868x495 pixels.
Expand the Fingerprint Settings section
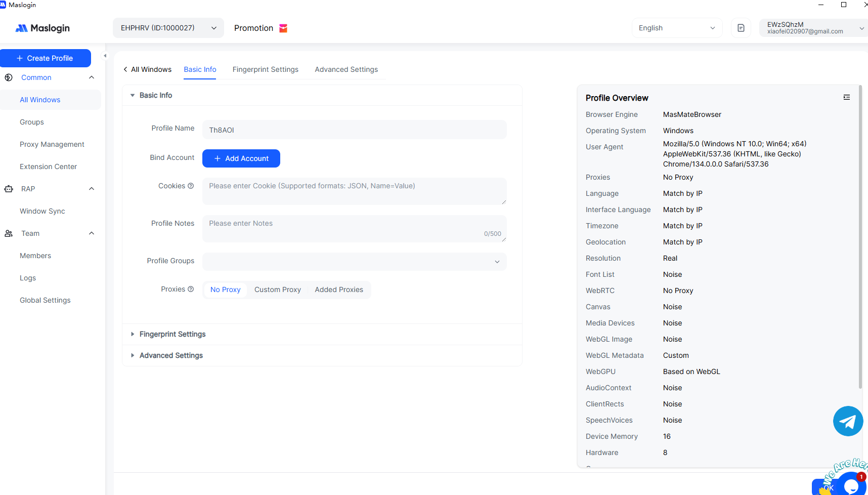[172, 334]
